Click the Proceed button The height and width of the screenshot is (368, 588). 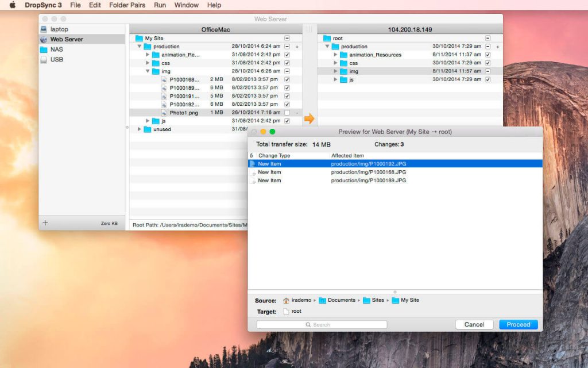click(x=518, y=324)
